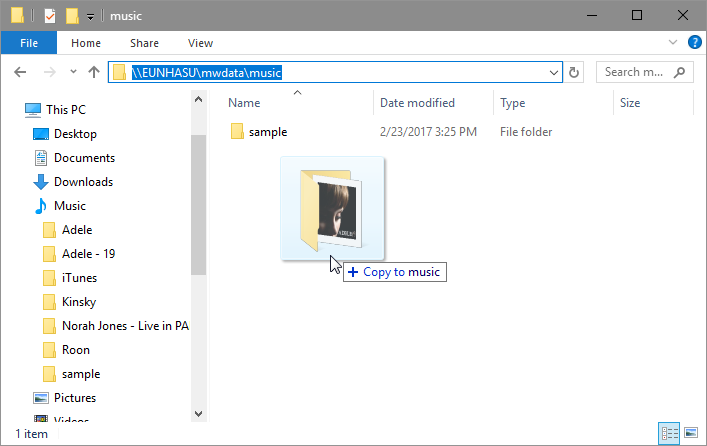Click the Properties quick access icon
Screen dimensions: 707x446
[50, 16]
